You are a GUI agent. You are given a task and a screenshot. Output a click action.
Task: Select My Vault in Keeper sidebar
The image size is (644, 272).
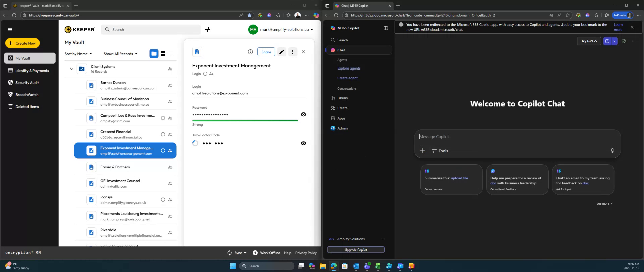click(30, 58)
